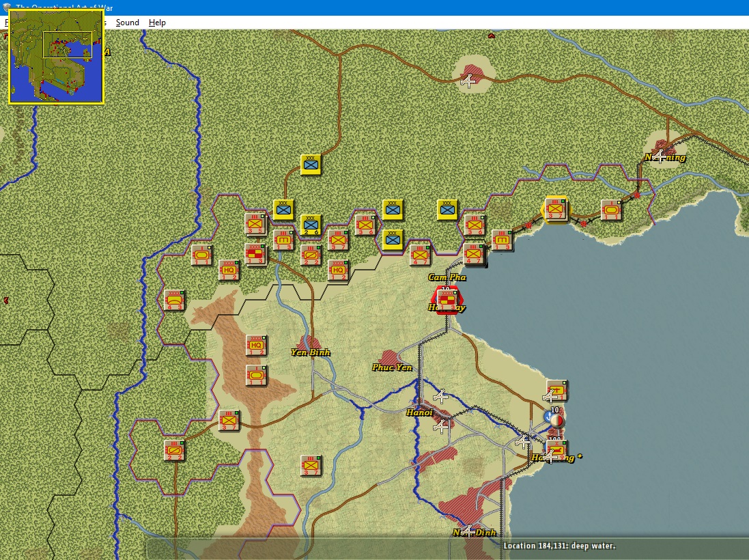Select the 1-3 unit on coast by Cam Pha
The height and width of the screenshot is (560, 749).
[x=502, y=240]
